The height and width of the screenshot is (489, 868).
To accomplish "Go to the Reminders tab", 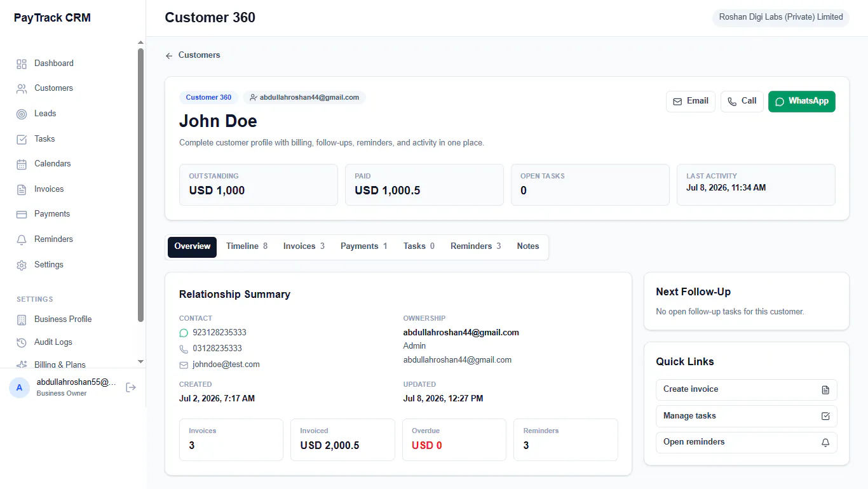I will coord(475,246).
